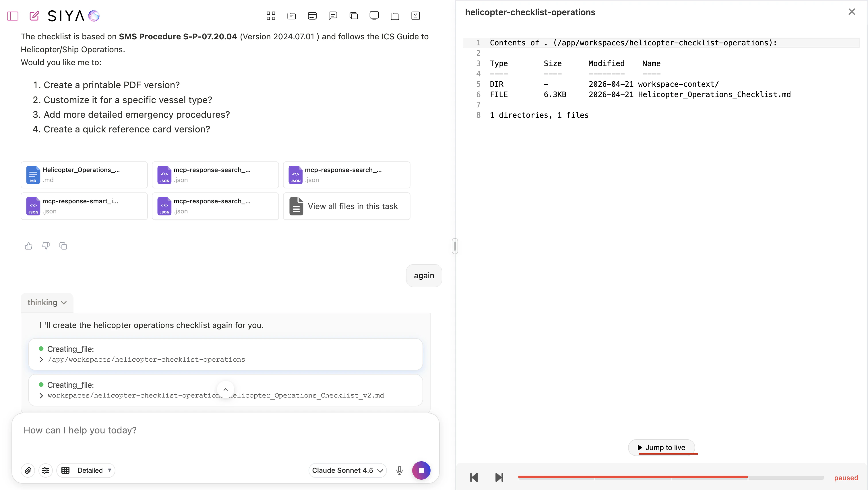Open the Detailed response style dropdown
Screen dimensions: 868x490
(86, 470)
